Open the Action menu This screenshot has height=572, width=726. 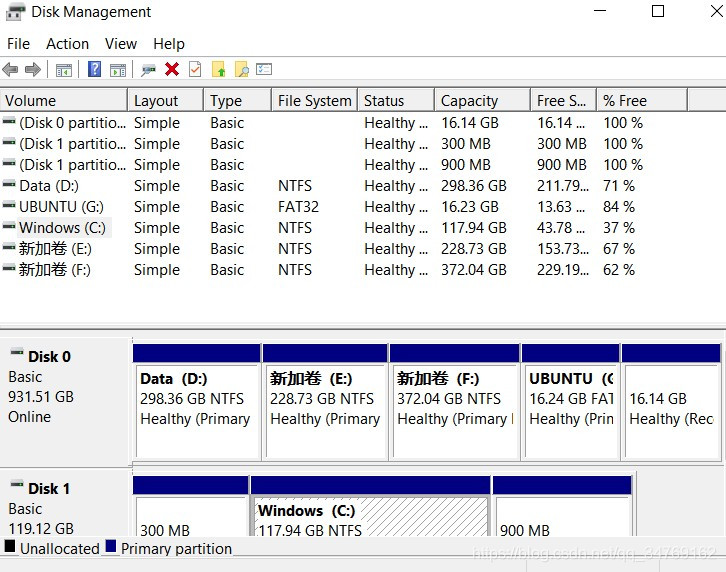coord(68,44)
